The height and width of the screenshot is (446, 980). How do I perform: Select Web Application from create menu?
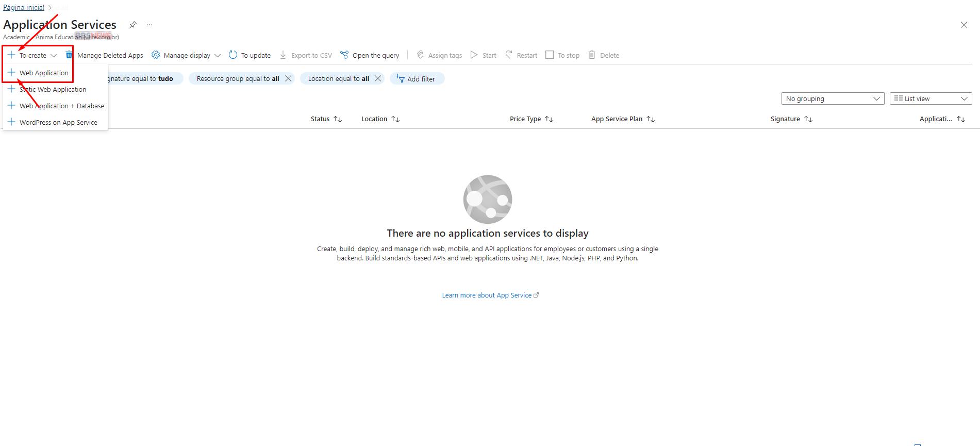[44, 73]
